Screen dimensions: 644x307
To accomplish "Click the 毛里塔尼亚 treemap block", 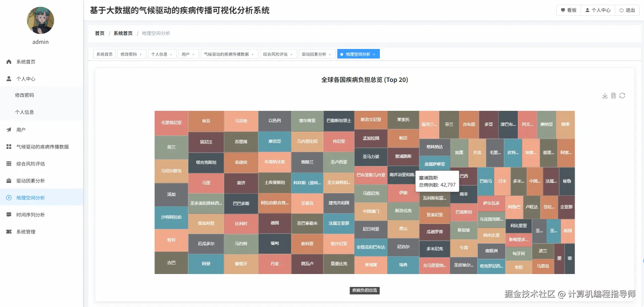I will click(x=171, y=123).
